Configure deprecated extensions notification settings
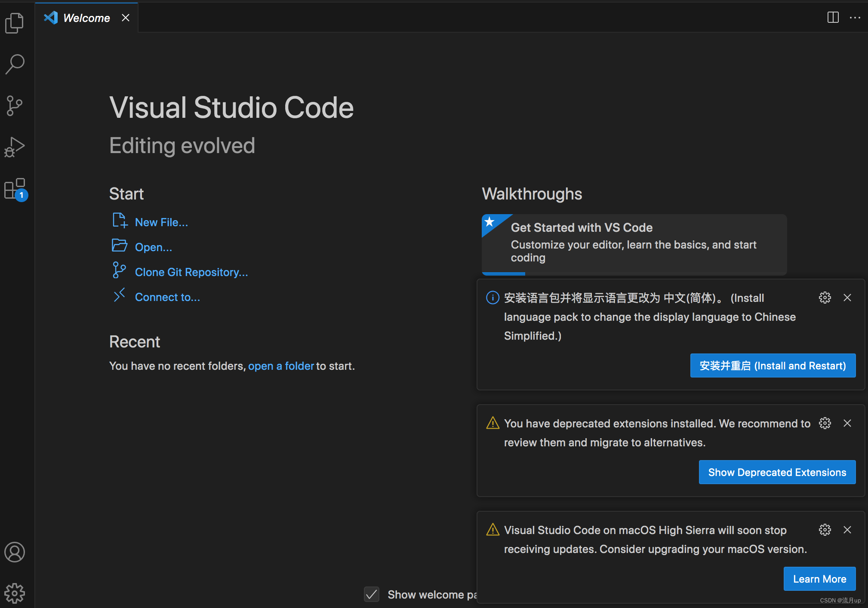Image resolution: width=868 pixels, height=608 pixels. [x=825, y=423]
